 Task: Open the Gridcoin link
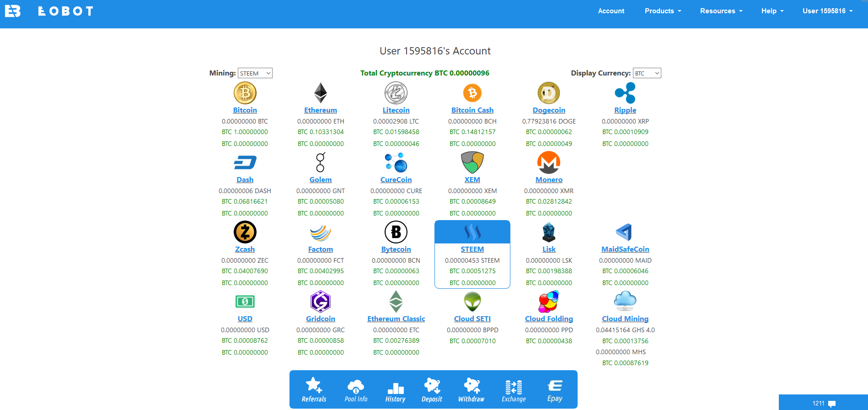click(321, 319)
